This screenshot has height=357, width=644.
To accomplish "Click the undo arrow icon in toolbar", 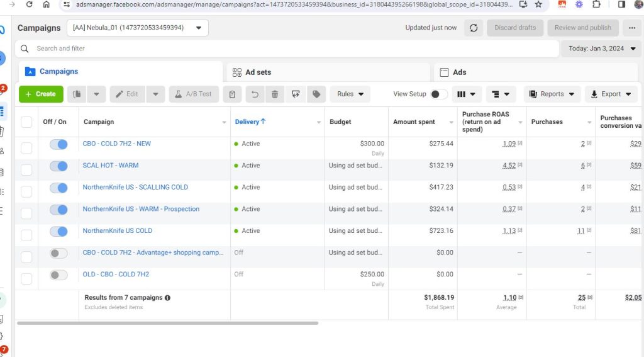I will (255, 94).
